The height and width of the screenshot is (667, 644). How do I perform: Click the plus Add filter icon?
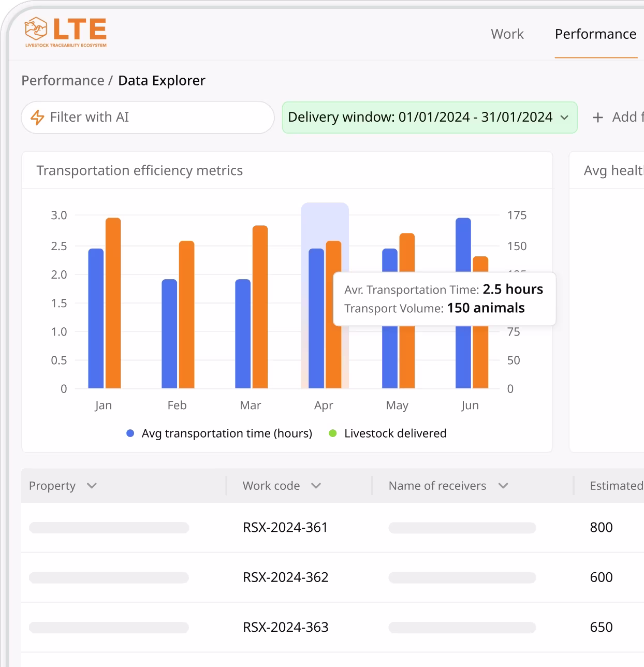[598, 118]
